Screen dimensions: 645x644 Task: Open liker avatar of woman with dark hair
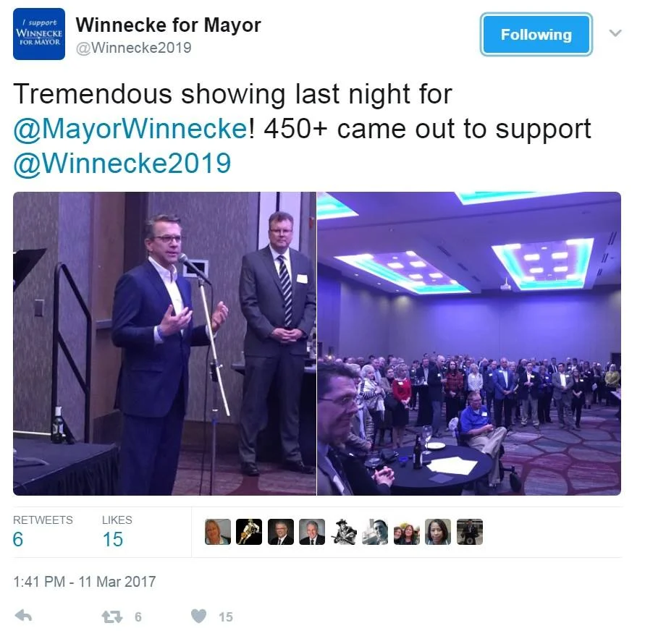click(438, 532)
